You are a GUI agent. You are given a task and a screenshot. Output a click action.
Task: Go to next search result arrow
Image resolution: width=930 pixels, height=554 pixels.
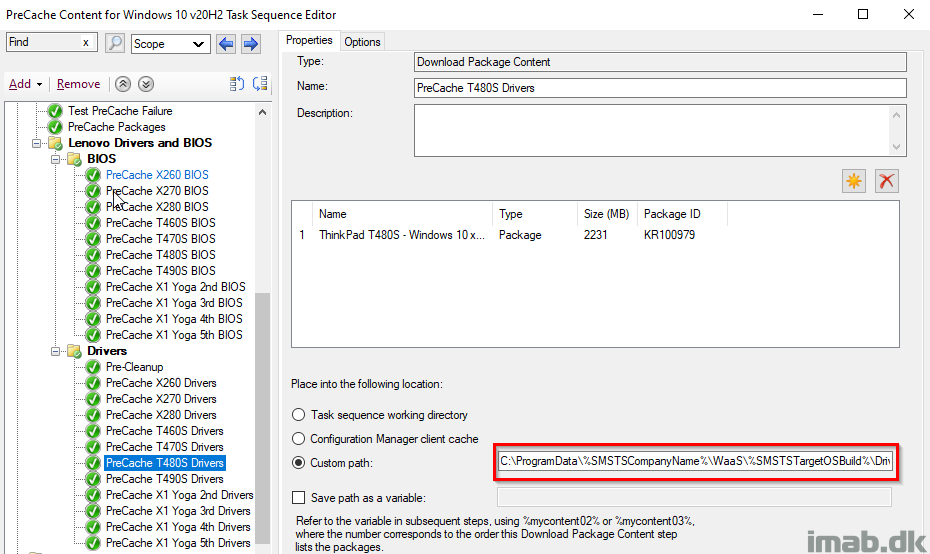pos(251,44)
